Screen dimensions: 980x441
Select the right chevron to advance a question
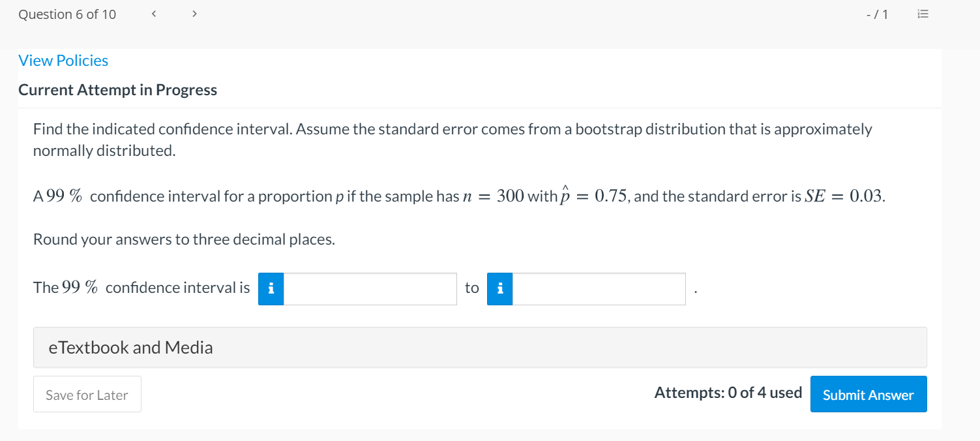tap(194, 13)
